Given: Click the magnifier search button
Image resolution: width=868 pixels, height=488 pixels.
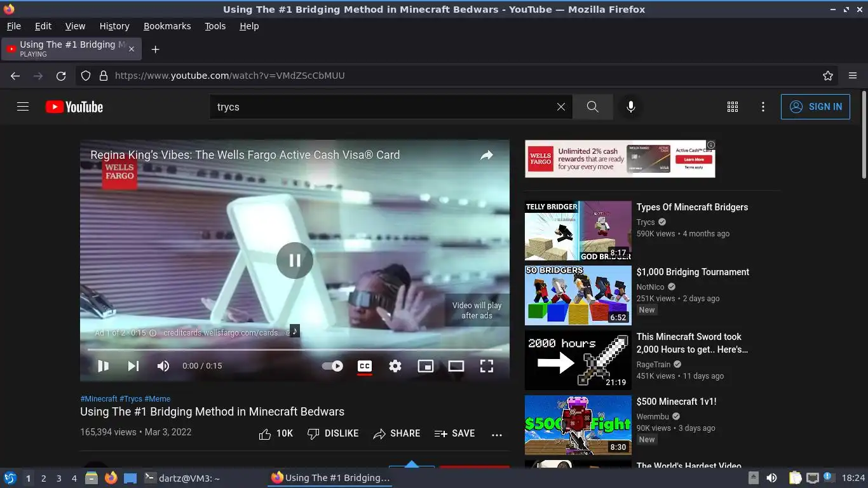Looking at the screenshot, I should click(592, 107).
